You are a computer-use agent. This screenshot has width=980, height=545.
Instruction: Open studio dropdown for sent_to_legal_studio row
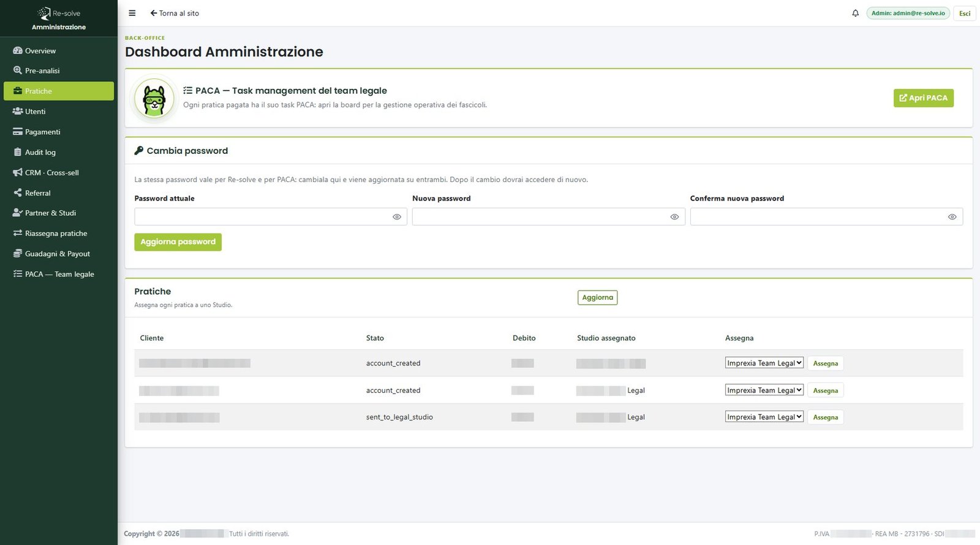(764, 417)
